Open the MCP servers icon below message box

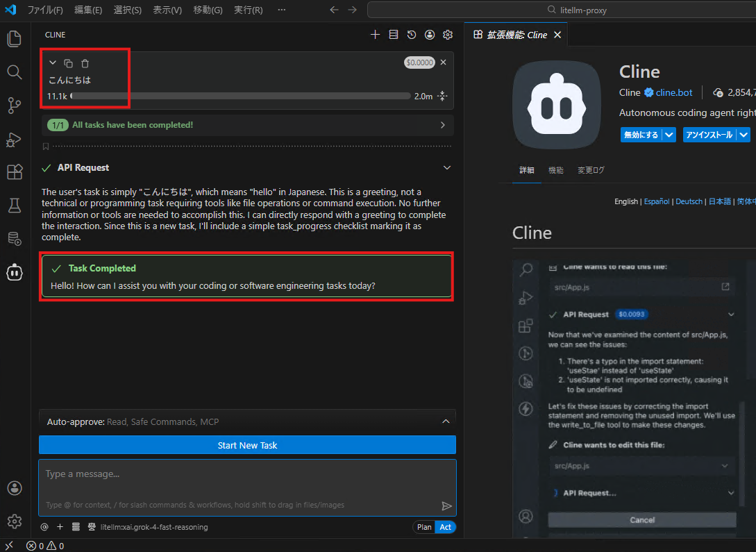point(76,527)
